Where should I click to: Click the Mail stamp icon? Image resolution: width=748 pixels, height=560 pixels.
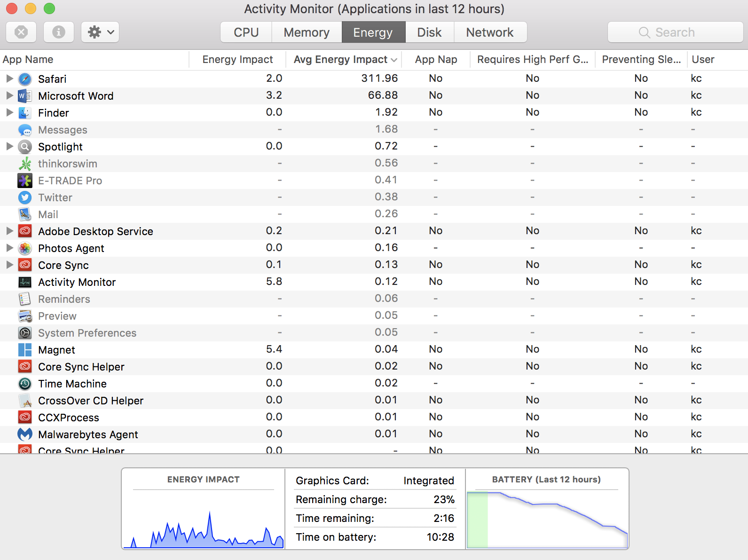coord(25,214)
